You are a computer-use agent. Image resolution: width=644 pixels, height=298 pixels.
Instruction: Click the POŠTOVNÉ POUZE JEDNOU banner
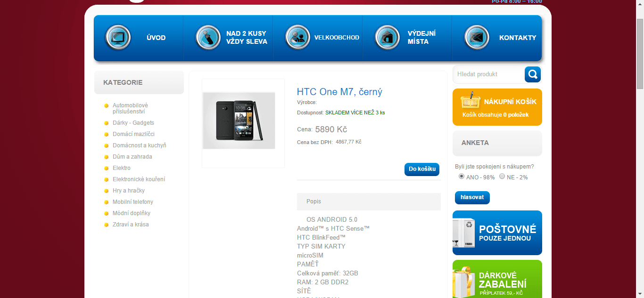click(x=497, y=233)
